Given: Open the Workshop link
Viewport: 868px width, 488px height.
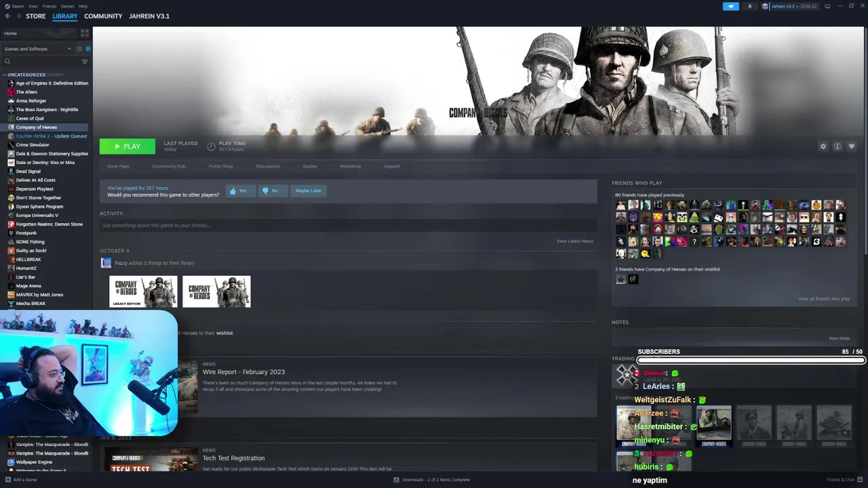Looking at the screenshot, I should point(351,166).
